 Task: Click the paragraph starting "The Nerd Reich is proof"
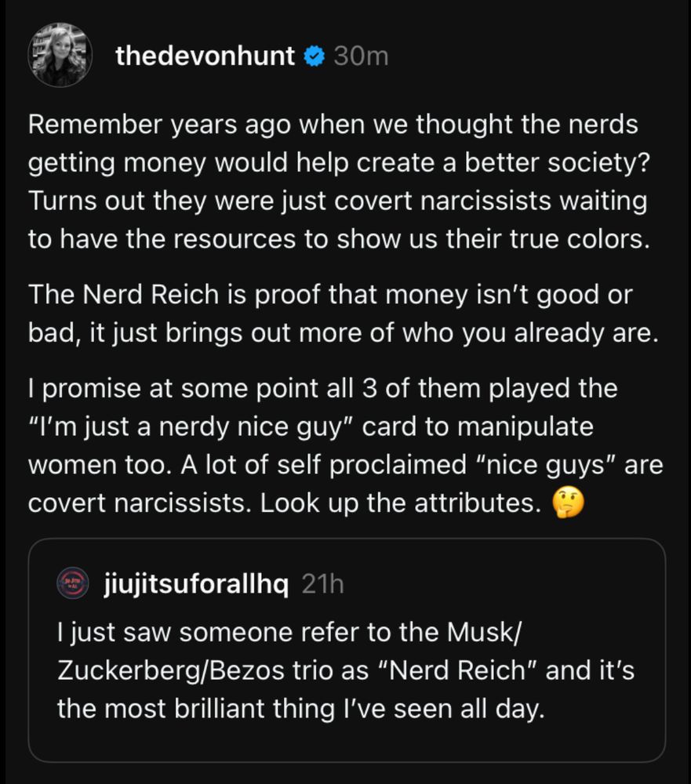pos(341,314)
